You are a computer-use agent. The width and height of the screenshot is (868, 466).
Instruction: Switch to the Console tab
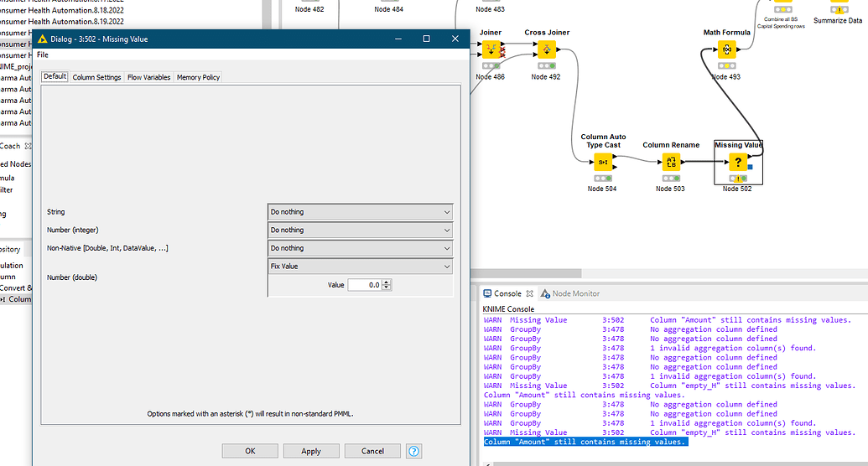[507, 293]
